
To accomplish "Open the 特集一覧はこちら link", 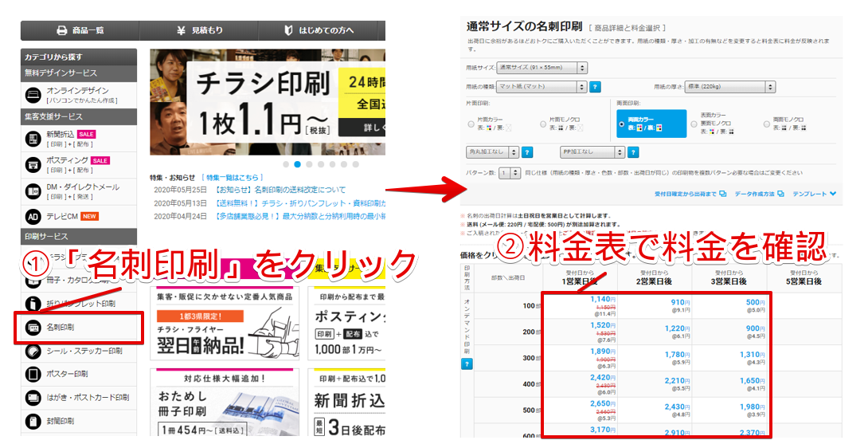I will coord(233,177).
